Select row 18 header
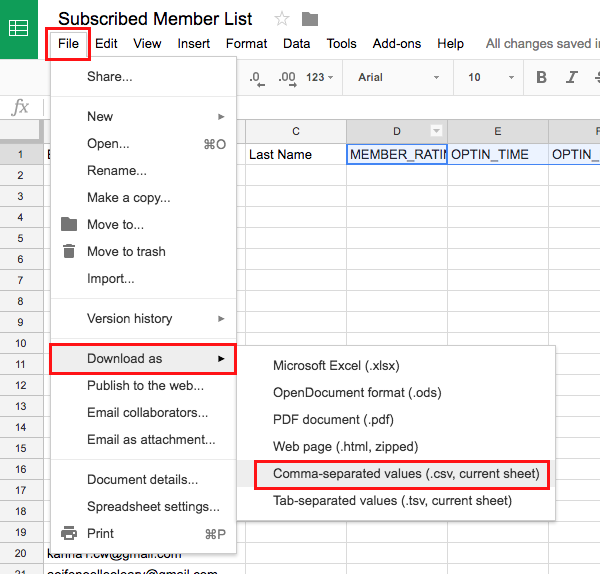 click(x=21, y=511)
